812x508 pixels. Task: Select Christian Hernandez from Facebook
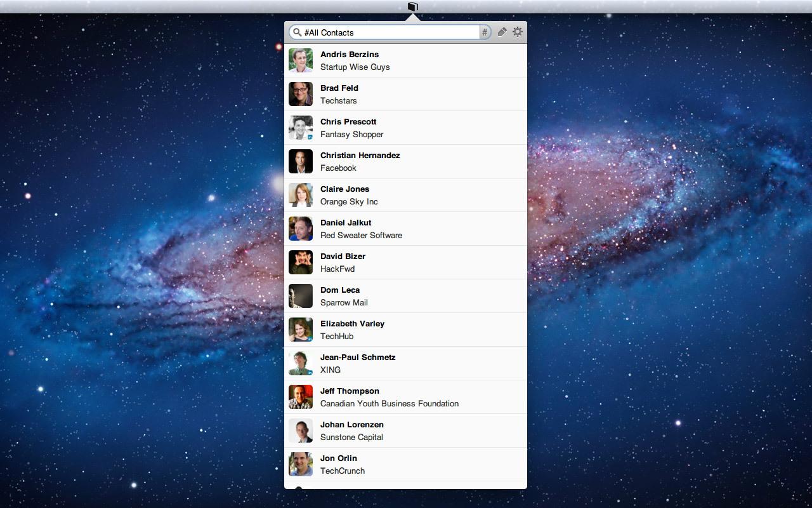(x=405, y=161)
